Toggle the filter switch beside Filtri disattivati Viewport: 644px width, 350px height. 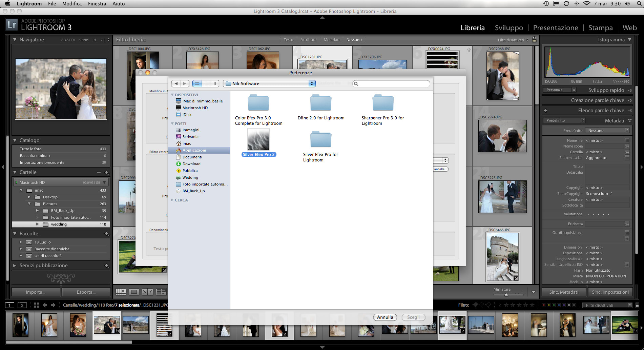coord(637,305)
